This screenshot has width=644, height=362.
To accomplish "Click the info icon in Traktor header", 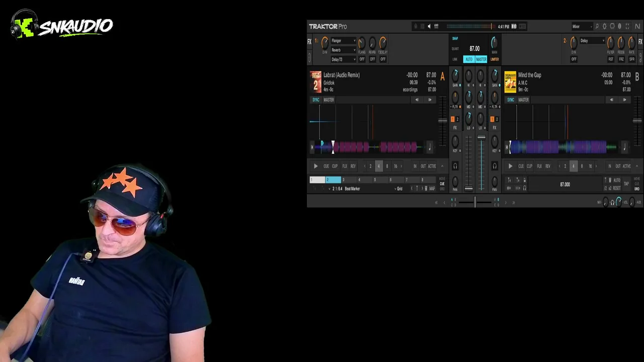I will click(619, 27).
